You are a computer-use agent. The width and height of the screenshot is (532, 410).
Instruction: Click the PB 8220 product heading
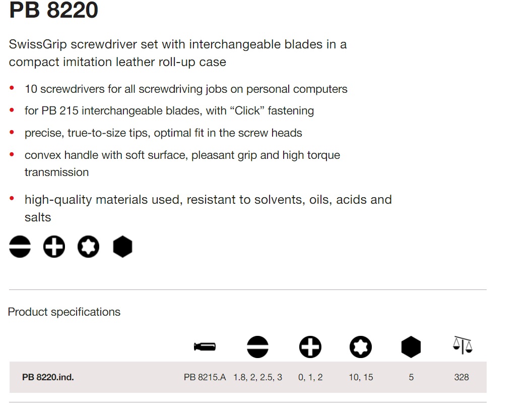[53, 11]
